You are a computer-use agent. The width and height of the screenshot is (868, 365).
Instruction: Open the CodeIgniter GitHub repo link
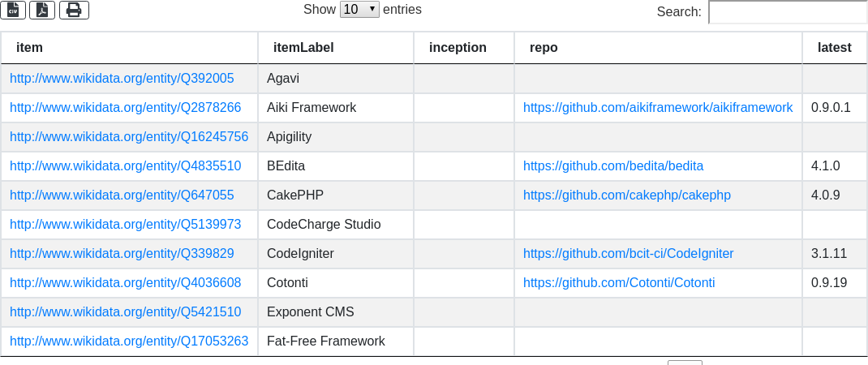pos(628,254)
